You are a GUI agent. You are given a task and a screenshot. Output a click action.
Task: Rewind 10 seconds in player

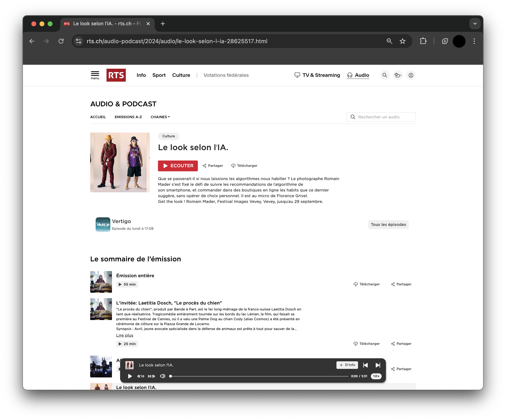coord(141,376)
